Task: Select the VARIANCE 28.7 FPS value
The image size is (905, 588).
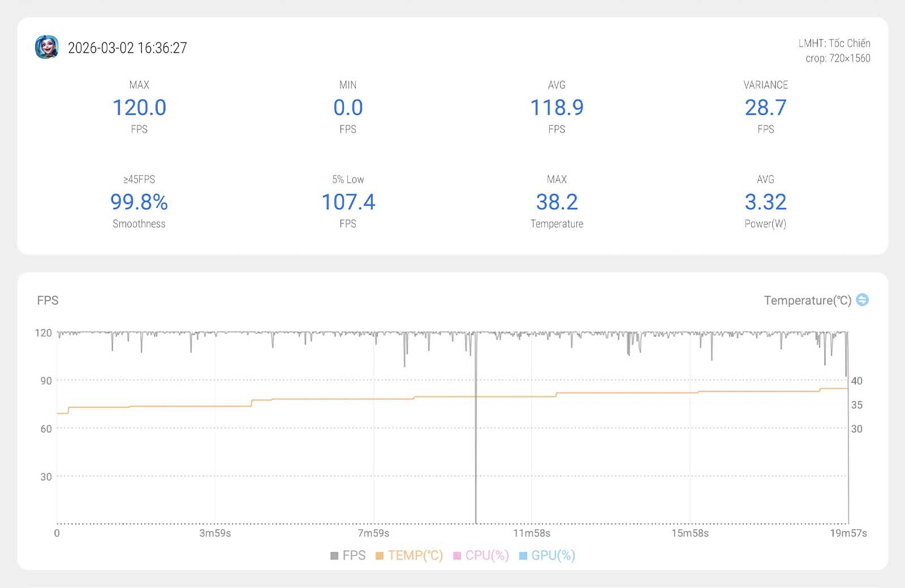Action: tap(765, 107)
